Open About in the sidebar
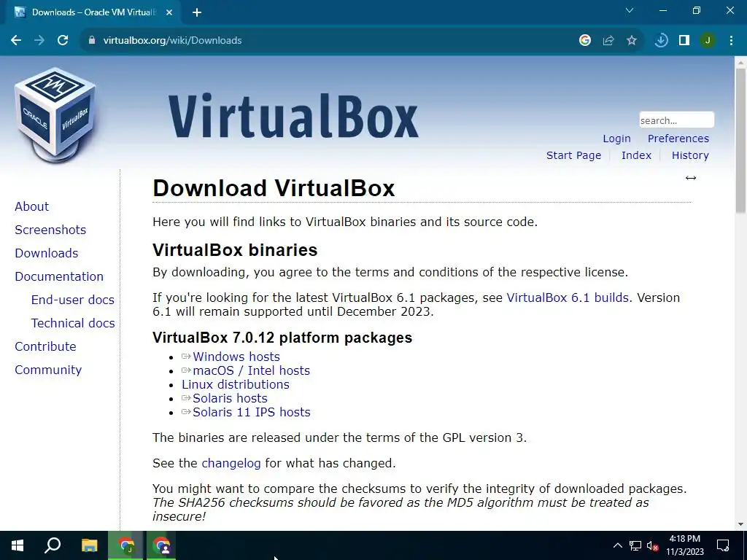 point(32,206)
